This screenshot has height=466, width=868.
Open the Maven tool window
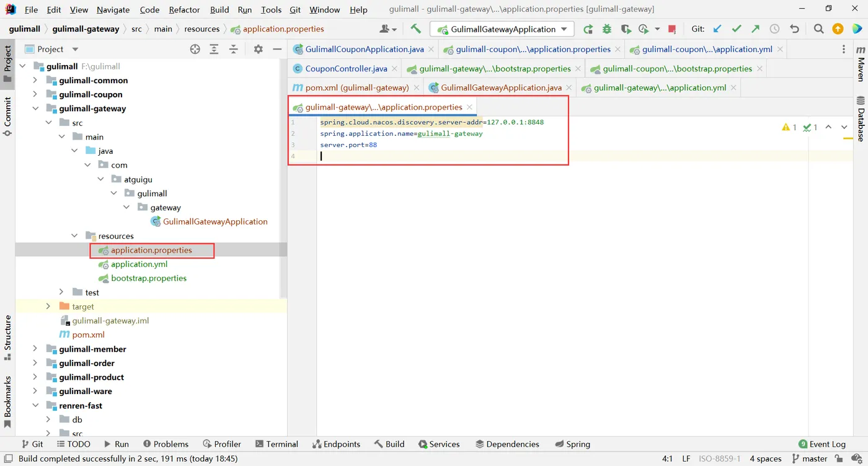point(861,63)
